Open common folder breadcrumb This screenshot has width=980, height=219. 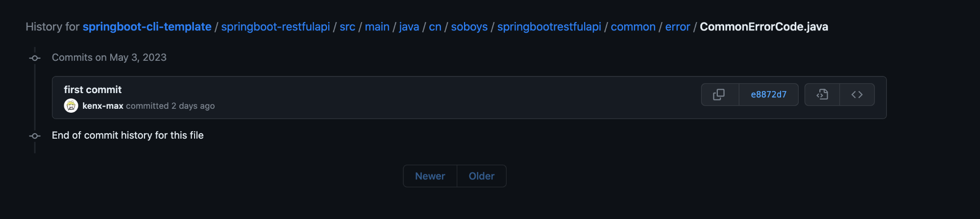click(x=633, y=27)
